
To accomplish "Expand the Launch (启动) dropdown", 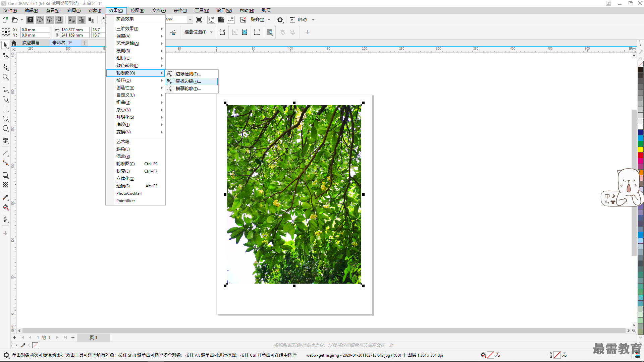I will click(313, 20).
